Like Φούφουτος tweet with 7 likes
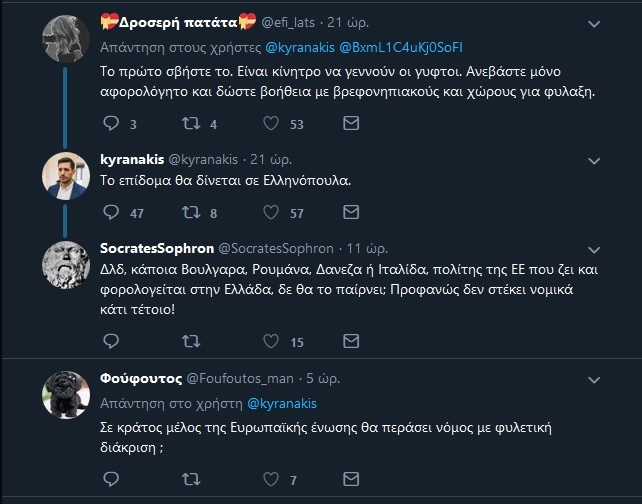642x504 pixels. [x=272, y=481]
